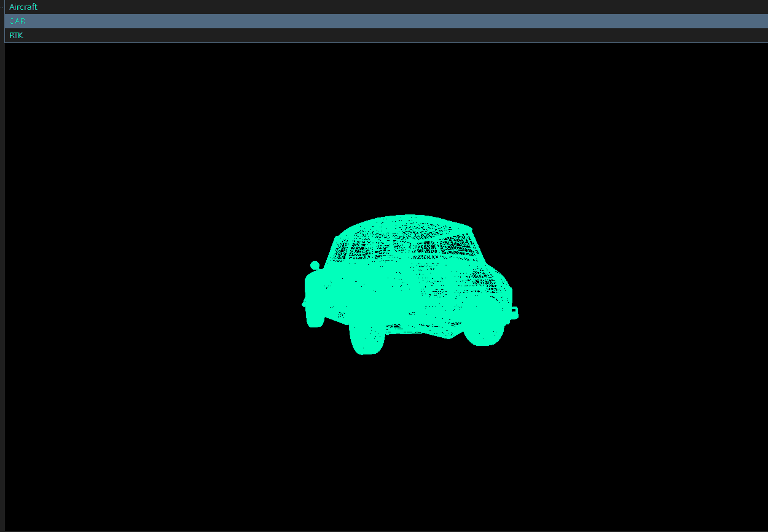Click the large front wheel of the car
768x532 pixels.
coord(367,337)
